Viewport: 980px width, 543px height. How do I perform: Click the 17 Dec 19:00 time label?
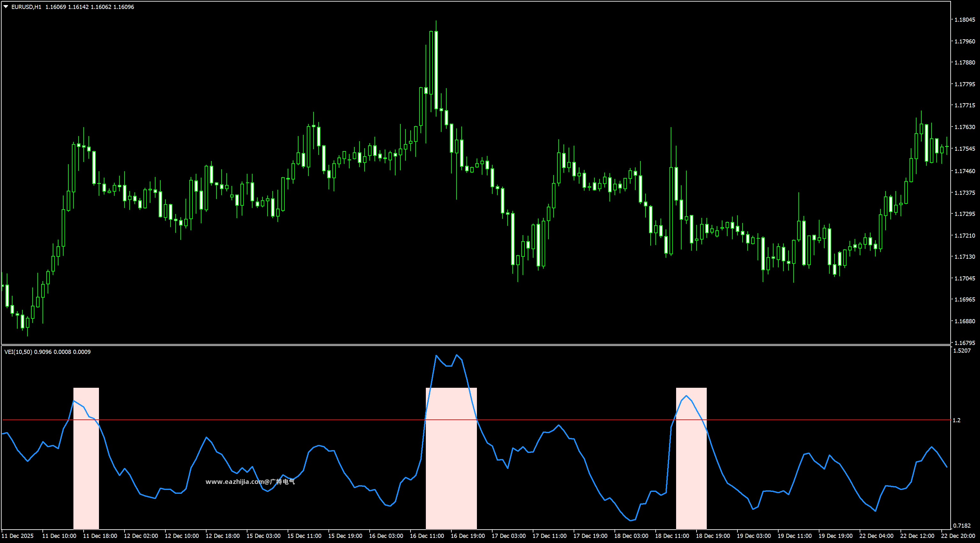click(591, 536)
